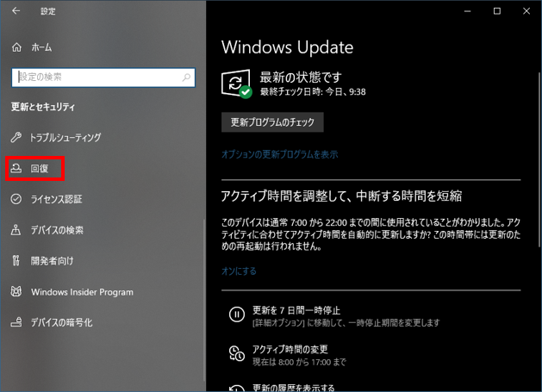The width and height of the screenshot is (542, 392).
Task: Click the 最終チェック日時 timestamp text
Action: point(313,91)
